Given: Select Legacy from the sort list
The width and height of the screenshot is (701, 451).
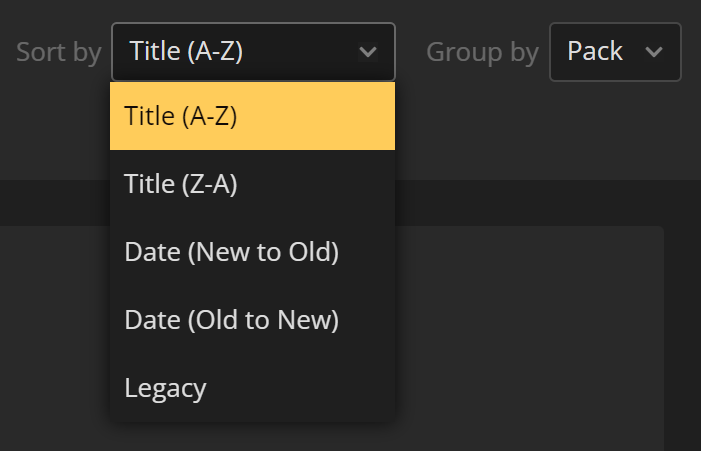Looking at the screenshot, I should tap(253, 388).
